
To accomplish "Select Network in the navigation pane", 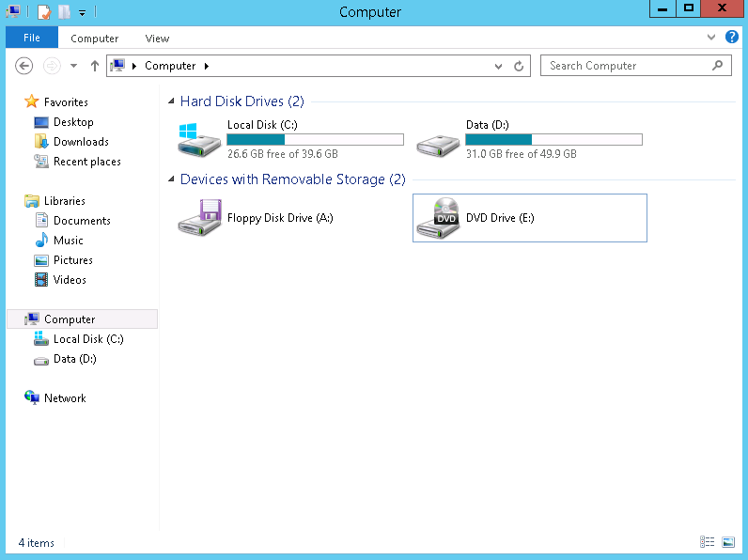I will tap(65, 398).
